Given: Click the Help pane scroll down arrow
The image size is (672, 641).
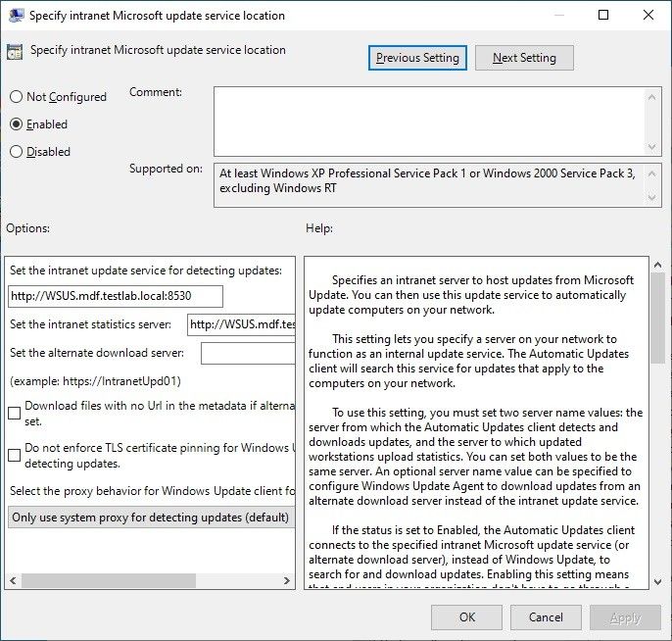Looking at the screenshot, I should pyautogui.click(x=657, y=582).
